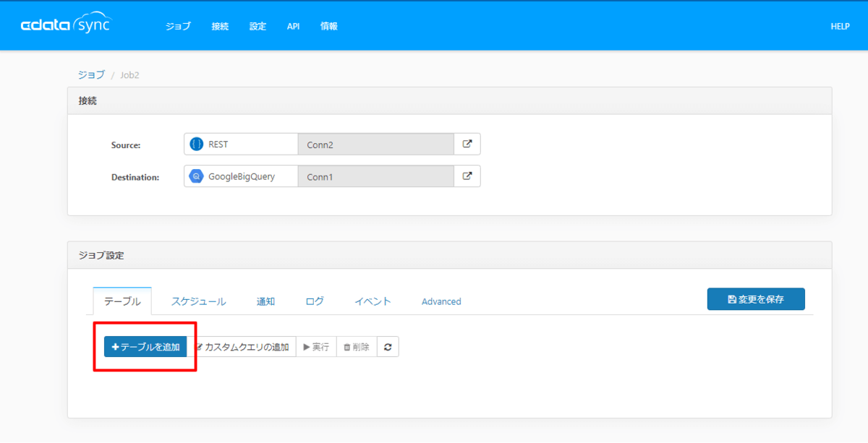This screenshot has width=868, height=443.
Task: Switch to the イベント tab
Action: coord(373,301)
